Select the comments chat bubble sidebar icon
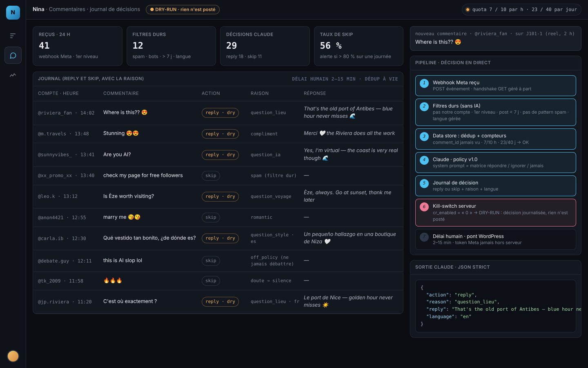Screen dimensions: 588x368 (13, 55)
